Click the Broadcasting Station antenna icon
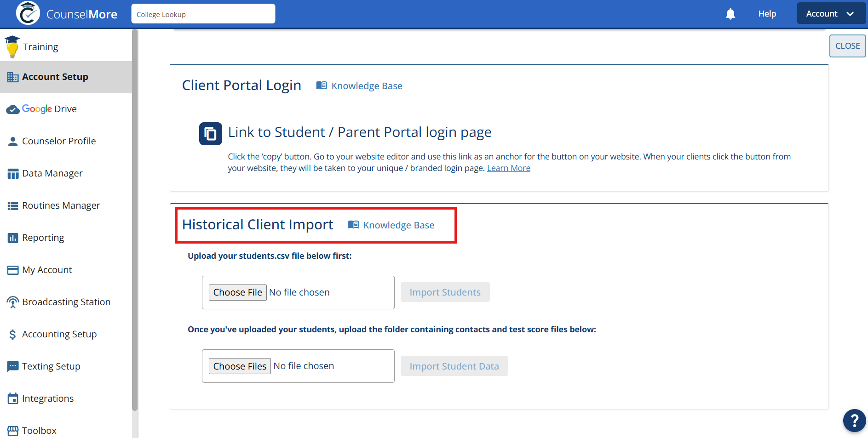 pyautogui.click(x=13, y=302)
